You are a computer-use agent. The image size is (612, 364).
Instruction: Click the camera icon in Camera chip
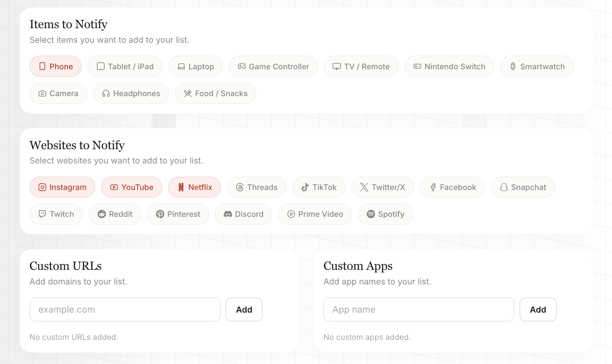(42, 93)
